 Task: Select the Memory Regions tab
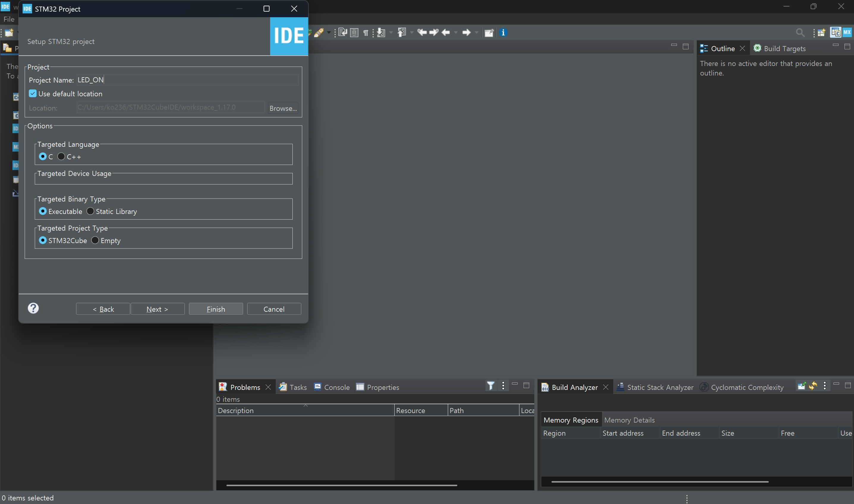tap(571, 420)
